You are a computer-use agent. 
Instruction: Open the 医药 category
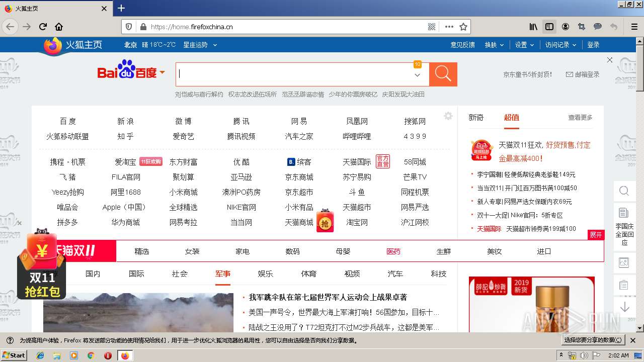(x=393, y=251)
